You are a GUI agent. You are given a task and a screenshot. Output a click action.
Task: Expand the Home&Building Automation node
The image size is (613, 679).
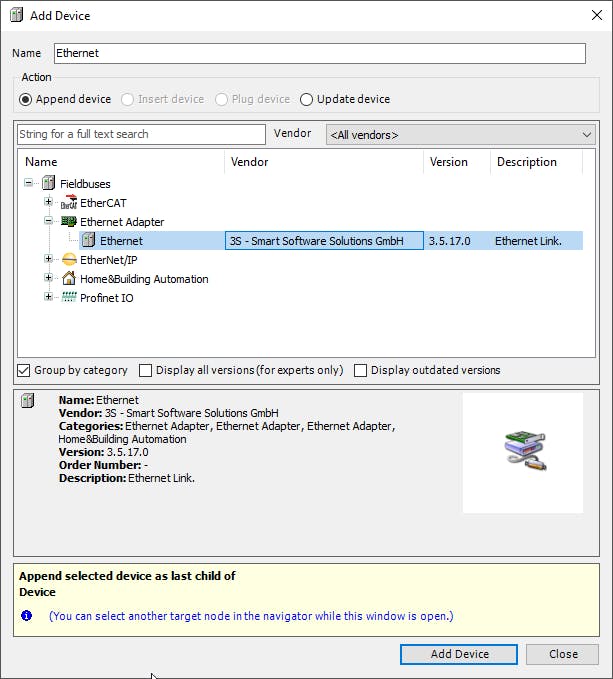coord(48,278)
